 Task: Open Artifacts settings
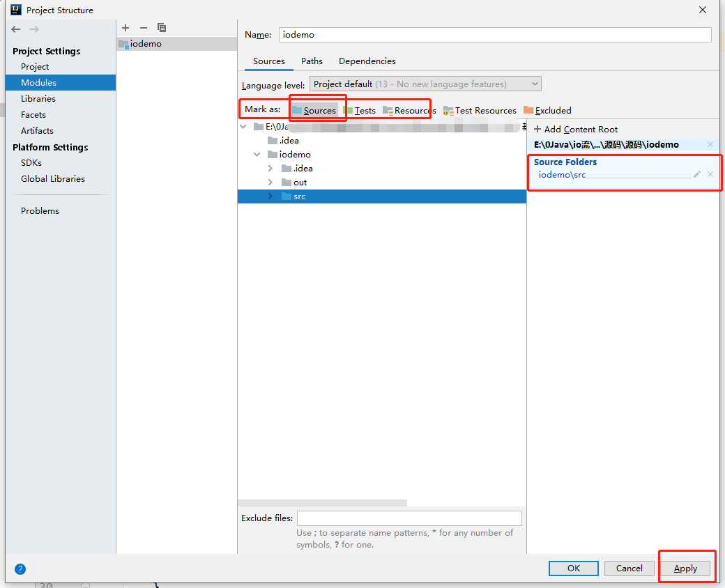point(37,130)
